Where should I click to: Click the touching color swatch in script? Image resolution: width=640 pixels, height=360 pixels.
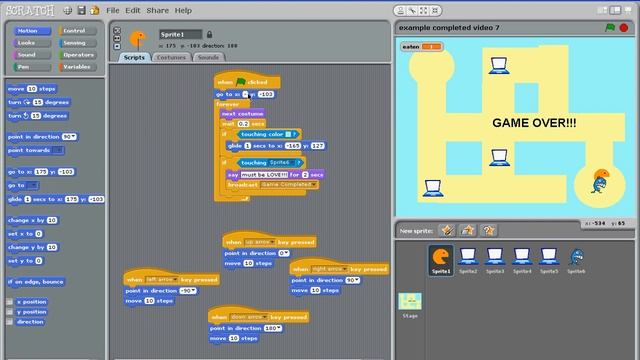[288, 134]
